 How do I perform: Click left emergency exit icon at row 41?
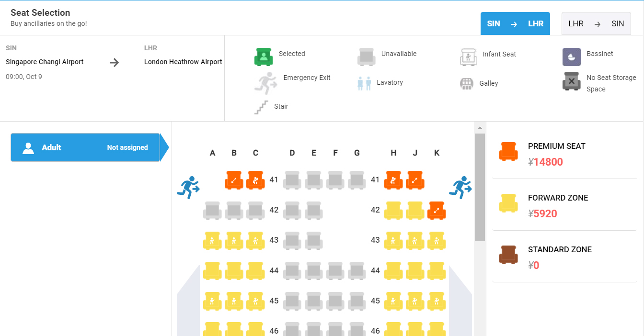point(188,188)
